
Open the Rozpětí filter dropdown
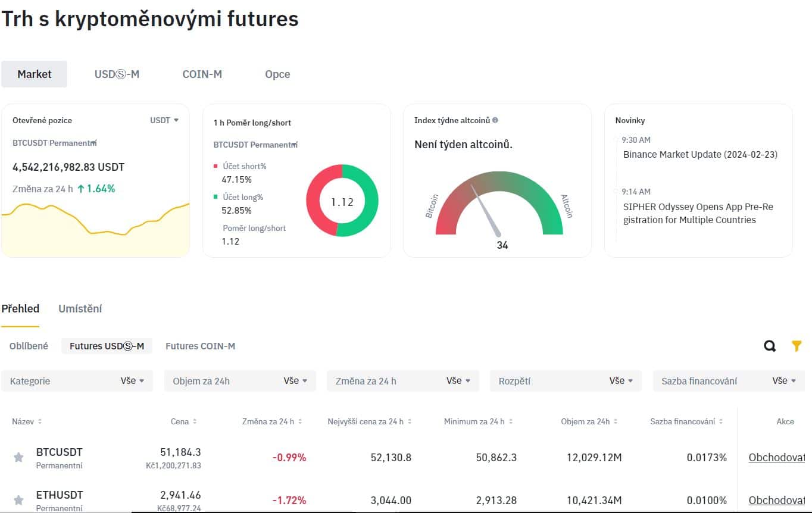click(x=566, y=381)
